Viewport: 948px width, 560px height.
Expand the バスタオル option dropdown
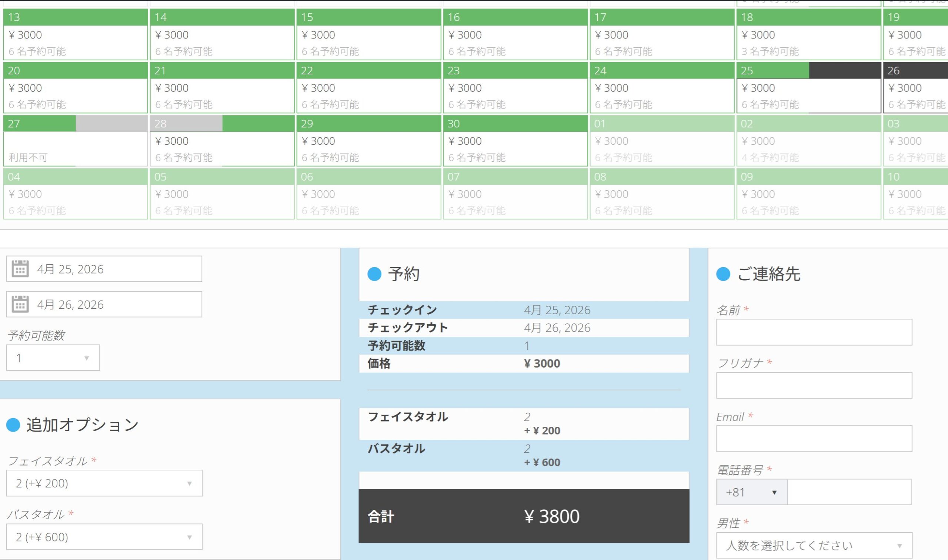click(x=104, y=537)
